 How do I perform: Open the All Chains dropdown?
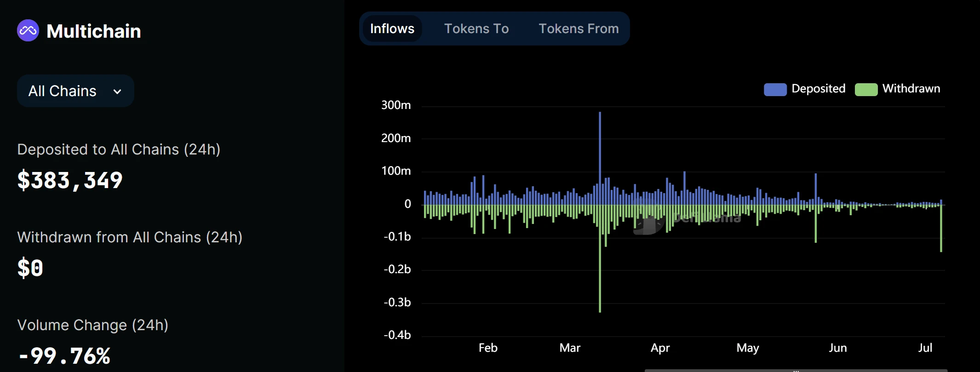[x=75, y=91]
